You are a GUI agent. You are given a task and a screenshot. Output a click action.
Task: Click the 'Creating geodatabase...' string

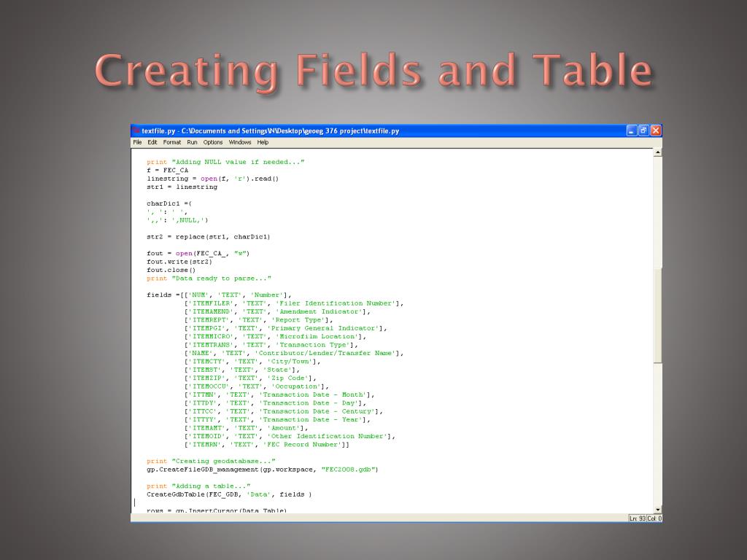tap(223, 462)
